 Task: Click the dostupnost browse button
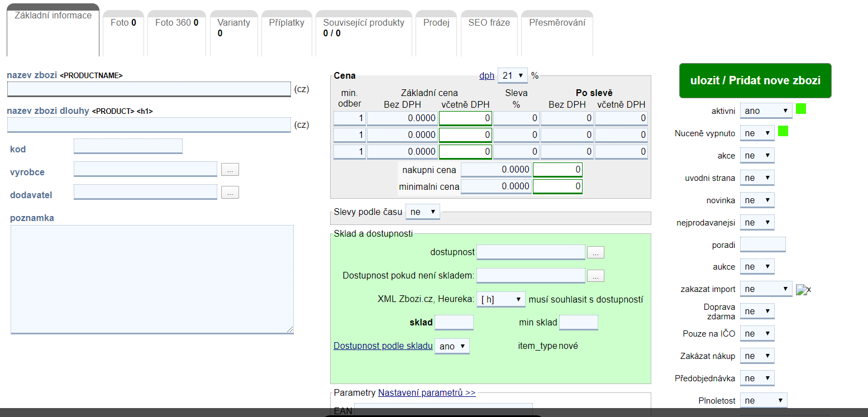595,252
